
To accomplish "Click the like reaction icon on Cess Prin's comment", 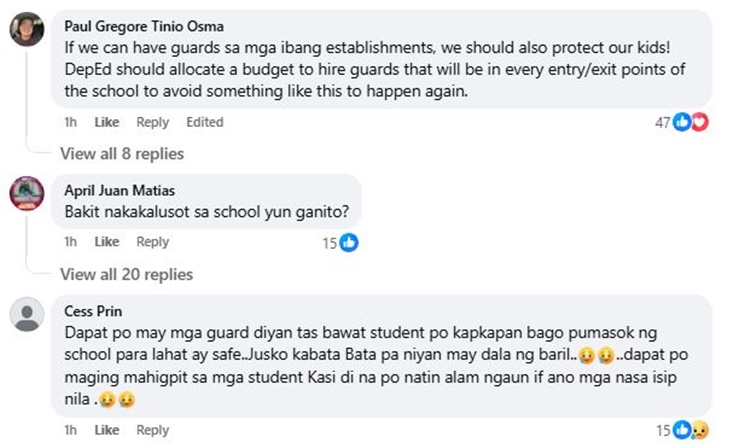I will (x=682, y=430).
